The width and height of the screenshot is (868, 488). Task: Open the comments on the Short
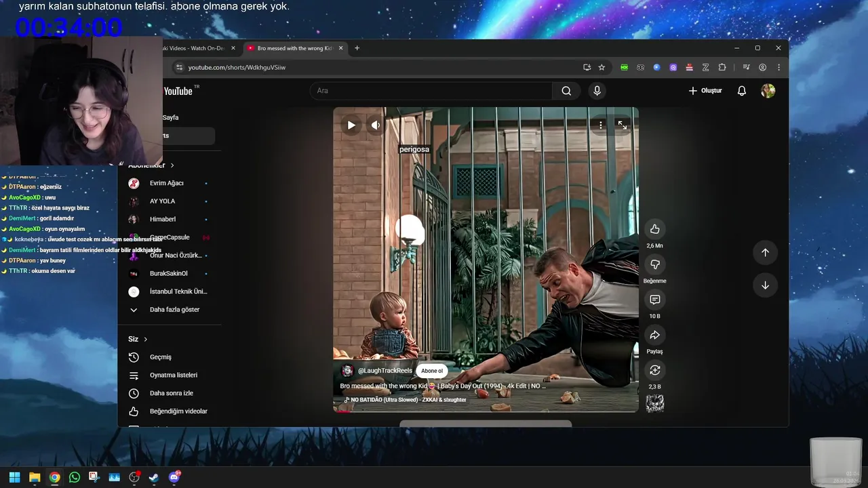point(654,300)
